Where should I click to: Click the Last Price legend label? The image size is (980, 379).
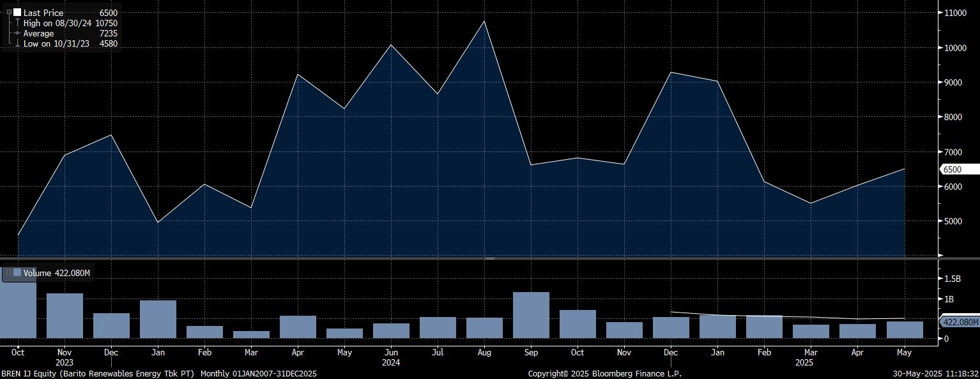(x=43, y=13)
